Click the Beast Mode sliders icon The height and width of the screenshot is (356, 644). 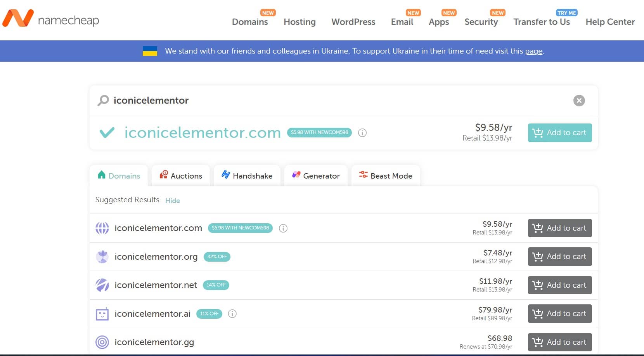(363, 175)
